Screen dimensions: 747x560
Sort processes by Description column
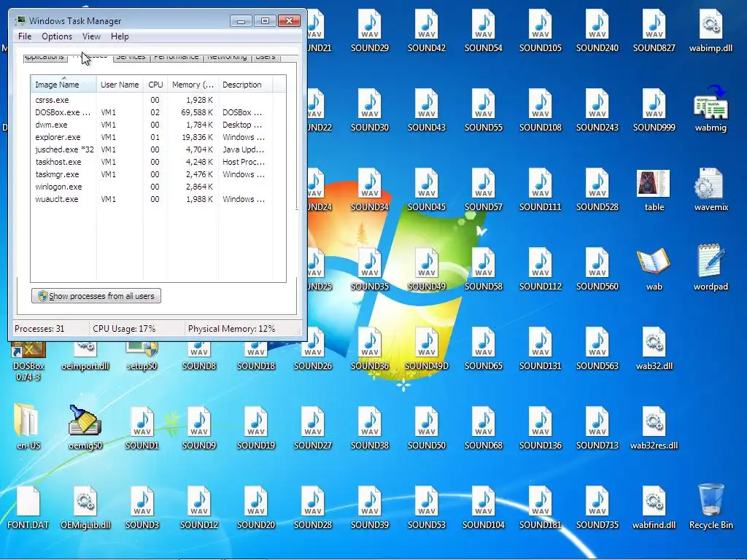click(245, 85)
